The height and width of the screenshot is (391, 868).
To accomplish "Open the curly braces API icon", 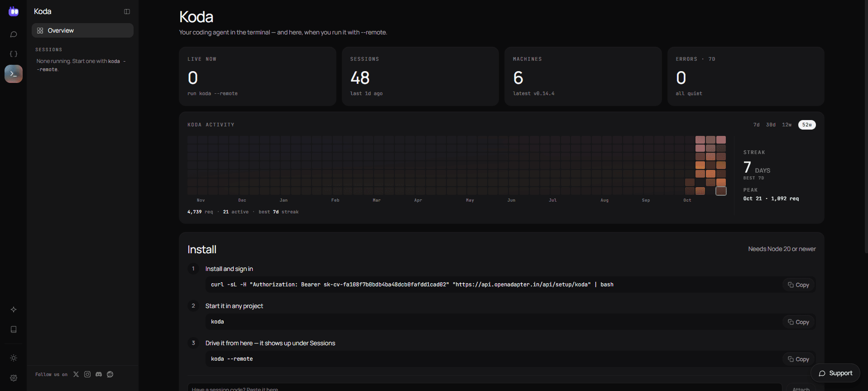I will coord(14,54).
